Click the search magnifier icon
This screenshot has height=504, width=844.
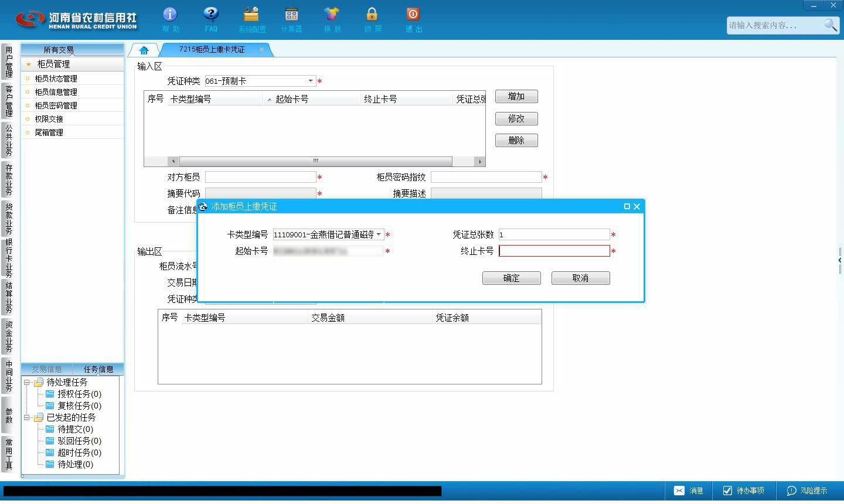click(831, 25)
